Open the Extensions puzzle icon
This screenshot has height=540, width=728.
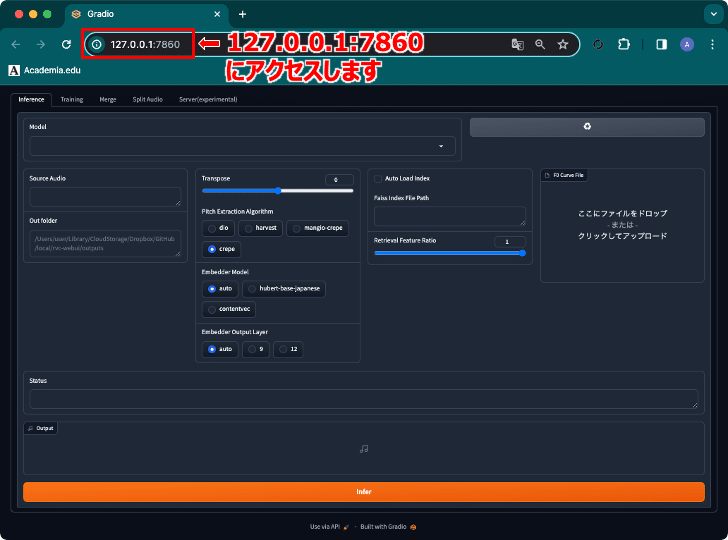point(624,45)
